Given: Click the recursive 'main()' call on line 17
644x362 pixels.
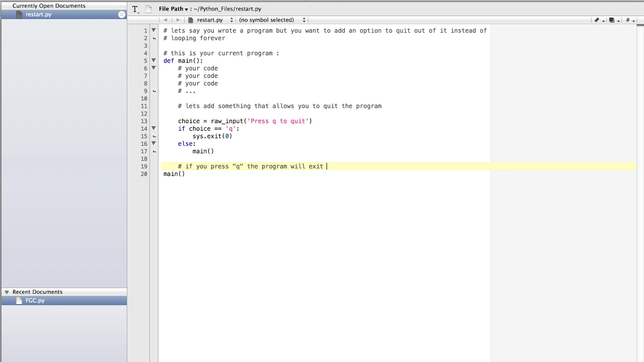Looking at the screenshot, I should [203, 151].
